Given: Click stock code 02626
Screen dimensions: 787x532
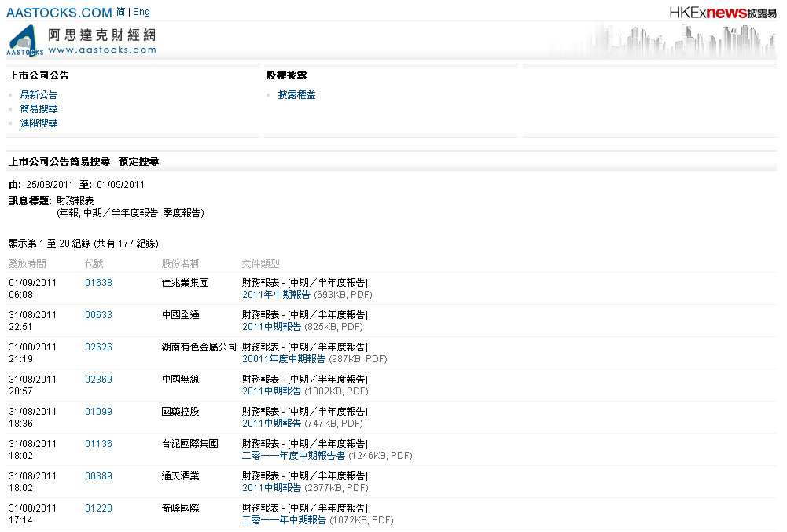Looking at the screenshot, I should [98, 347].
